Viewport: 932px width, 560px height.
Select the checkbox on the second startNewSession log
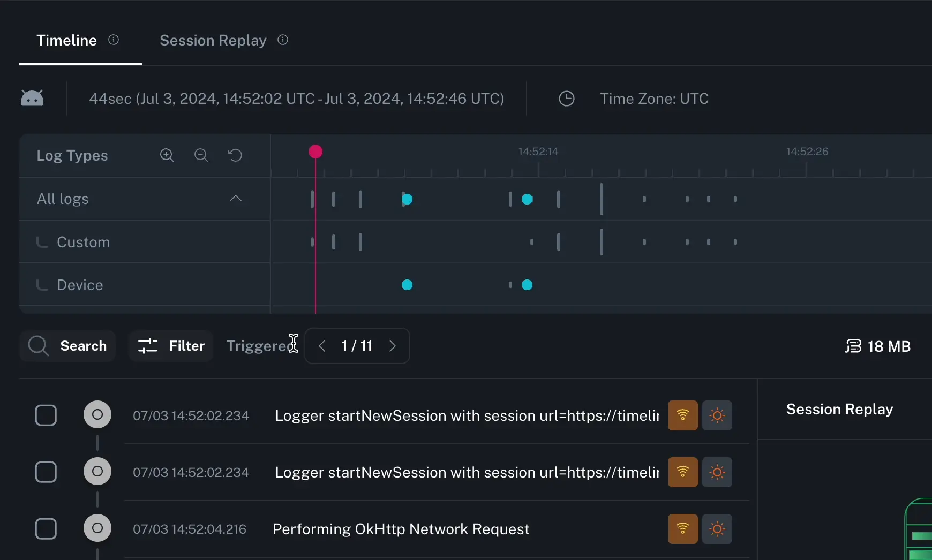pos(46,472)
